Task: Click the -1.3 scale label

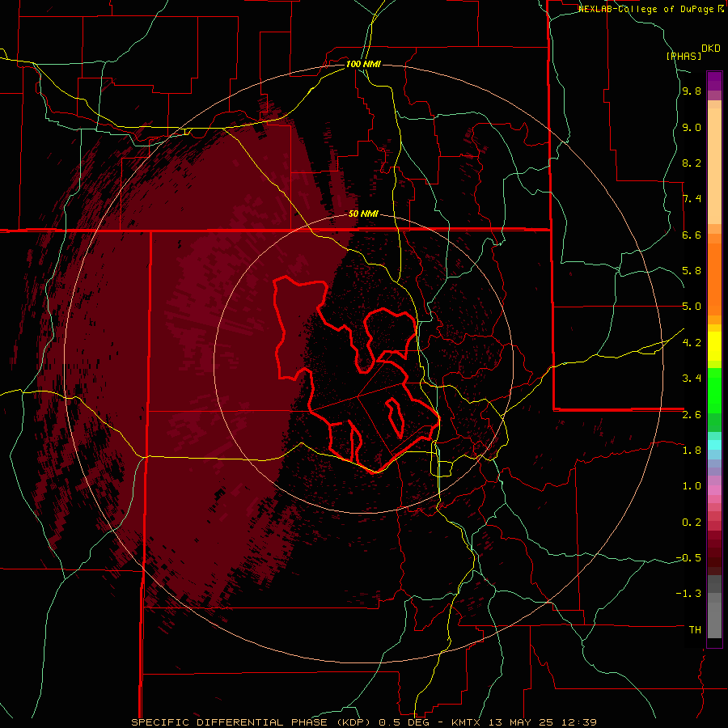Action: [688, 594]
